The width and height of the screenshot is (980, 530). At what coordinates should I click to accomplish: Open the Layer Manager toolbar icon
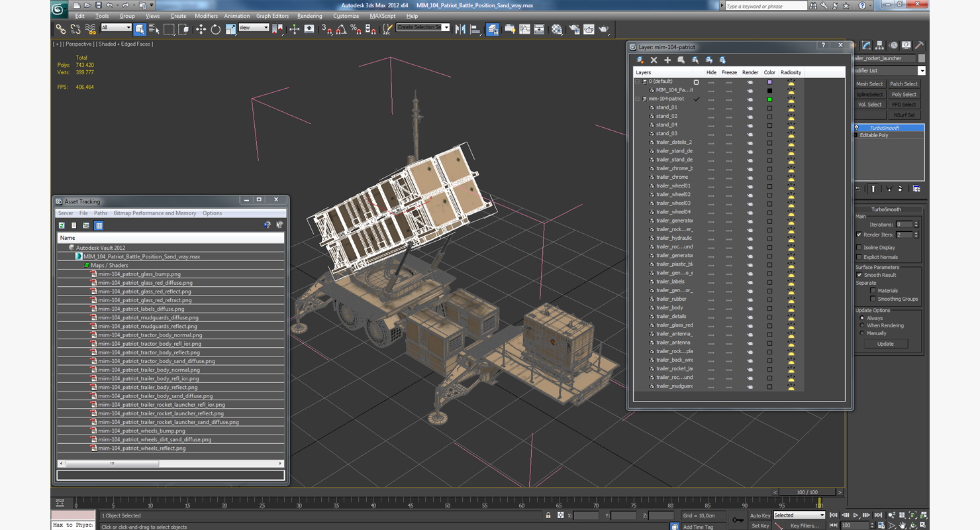pos(493,29)
